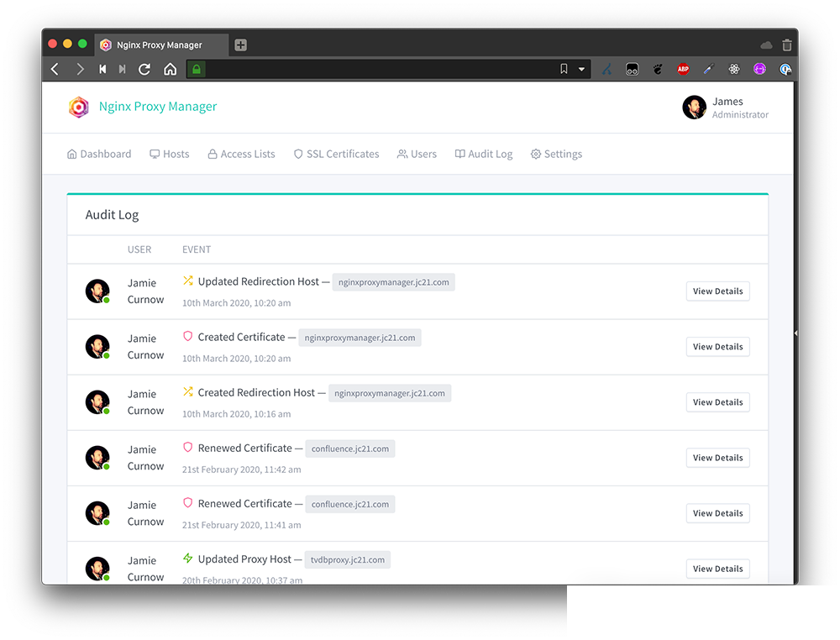This screenshot has width=840, height=640.
Task: Click the rightmost extension icon in browser toolbar
Action: tap(785, 69)
